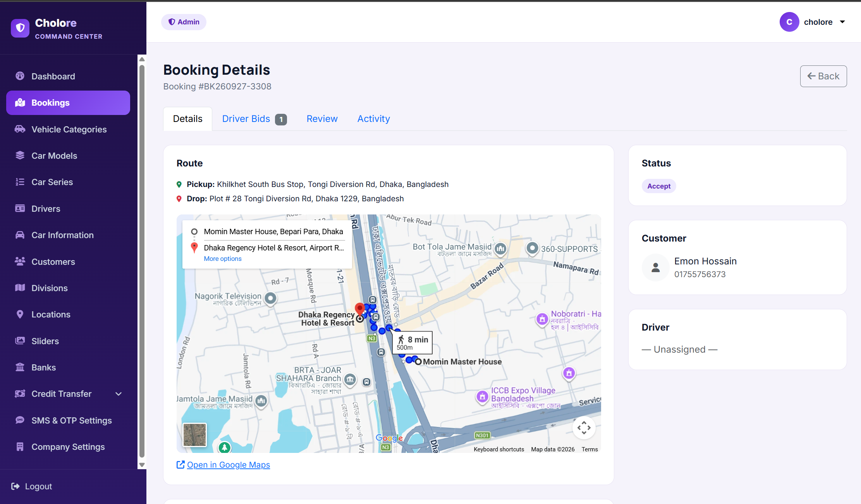Click the sidebar scroll up arrow
861x504 pixels.
(142, 59)
